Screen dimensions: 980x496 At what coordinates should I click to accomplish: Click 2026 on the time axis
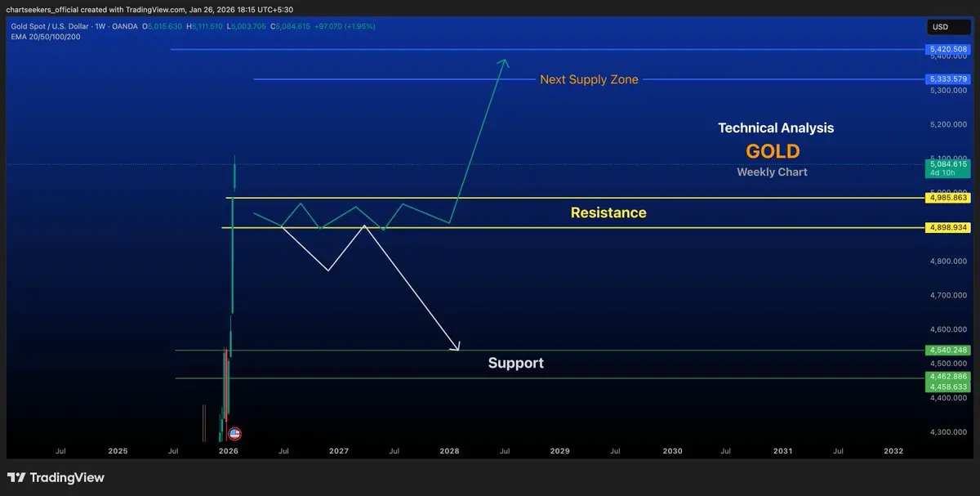229,451
